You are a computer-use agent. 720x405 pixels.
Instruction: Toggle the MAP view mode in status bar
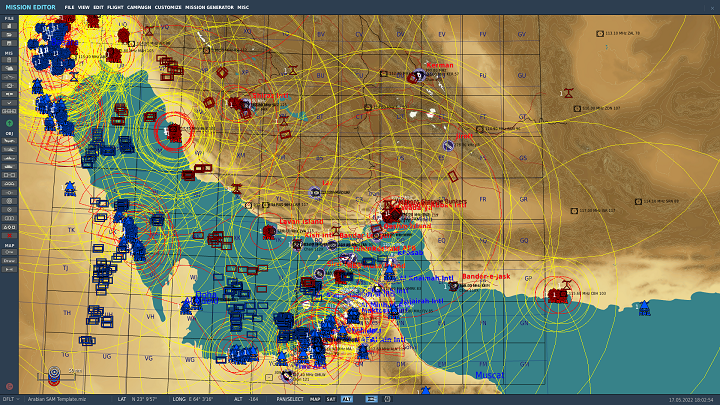pos(315,399)
